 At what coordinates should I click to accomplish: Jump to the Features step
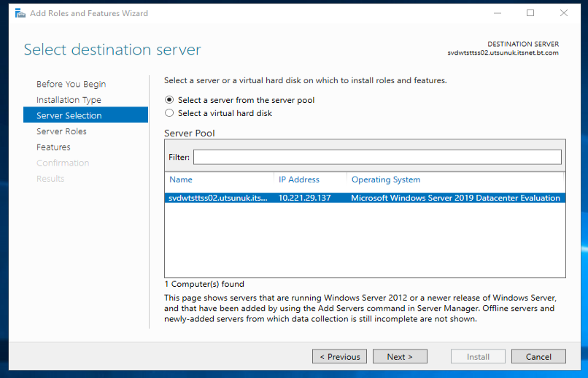53,147
